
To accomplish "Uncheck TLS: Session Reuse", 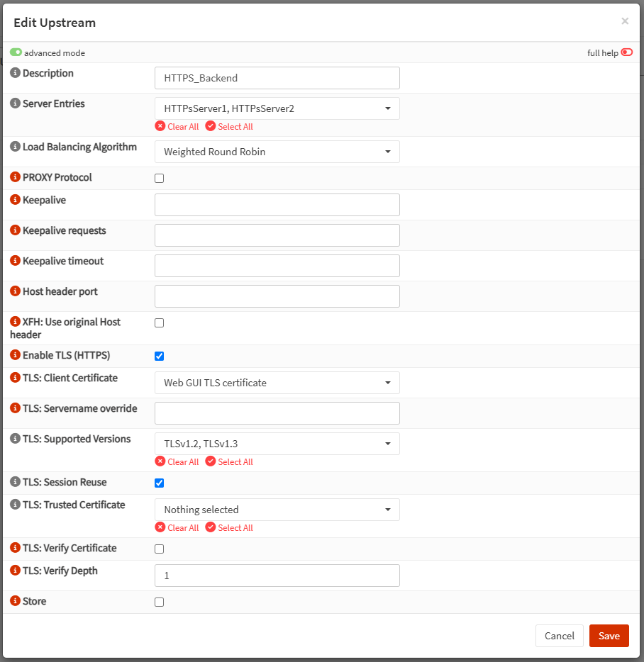I will [x=159, y=483].
